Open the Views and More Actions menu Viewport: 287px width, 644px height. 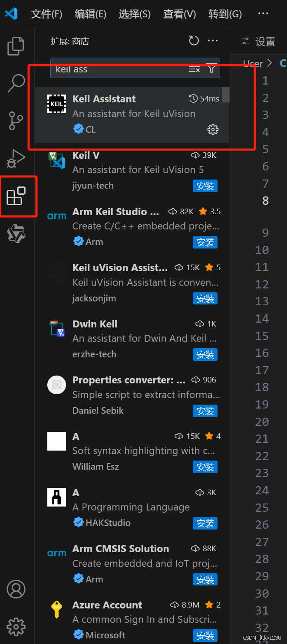pos(213,40)
